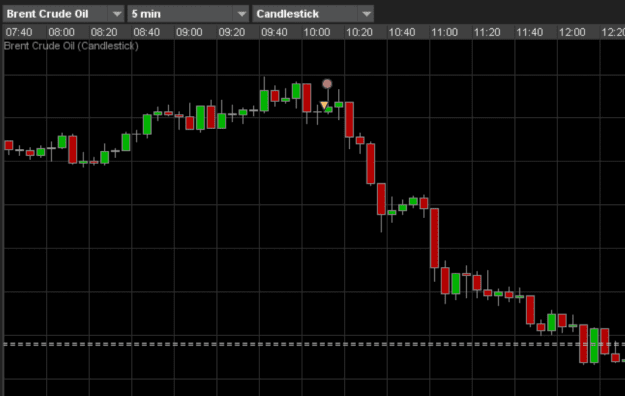Click the 09:00 time axis label
Screen dimensions: 625x396
(189, 32)
